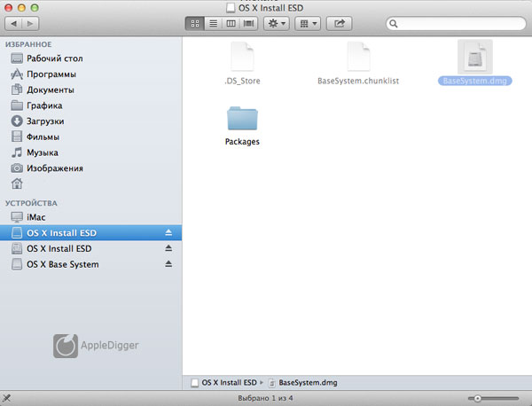
Task: Go to Музыка in the sidebar
Action: tap(42, 152)
